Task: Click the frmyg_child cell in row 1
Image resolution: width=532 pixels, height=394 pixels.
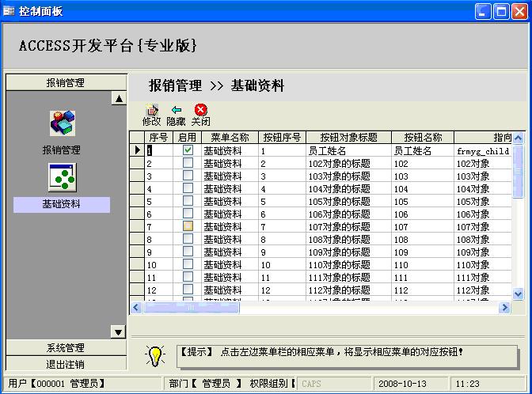Action: (483, 150)
